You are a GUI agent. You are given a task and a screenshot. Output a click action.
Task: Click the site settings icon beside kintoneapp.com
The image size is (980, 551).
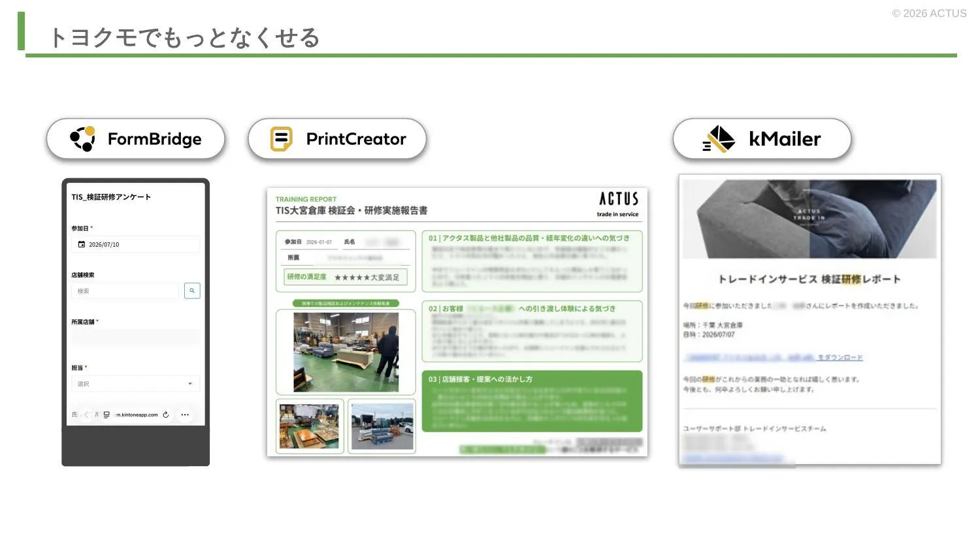click(106, 415)
